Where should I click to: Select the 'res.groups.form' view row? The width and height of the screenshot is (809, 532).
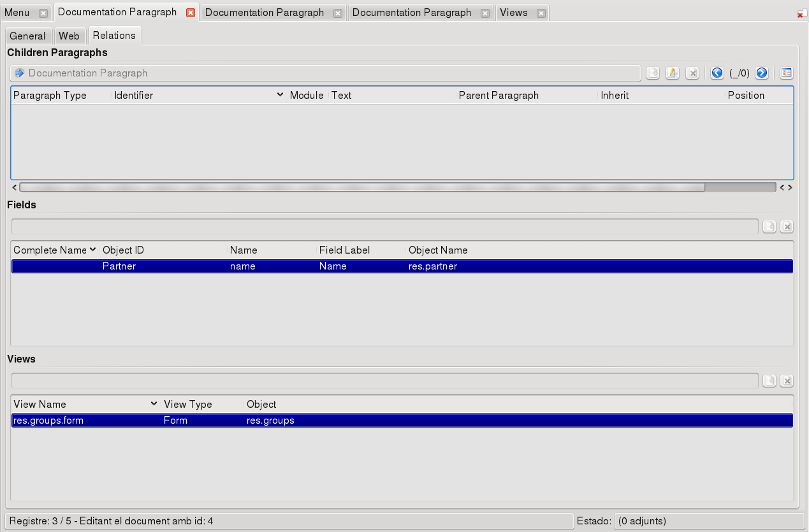402,421
